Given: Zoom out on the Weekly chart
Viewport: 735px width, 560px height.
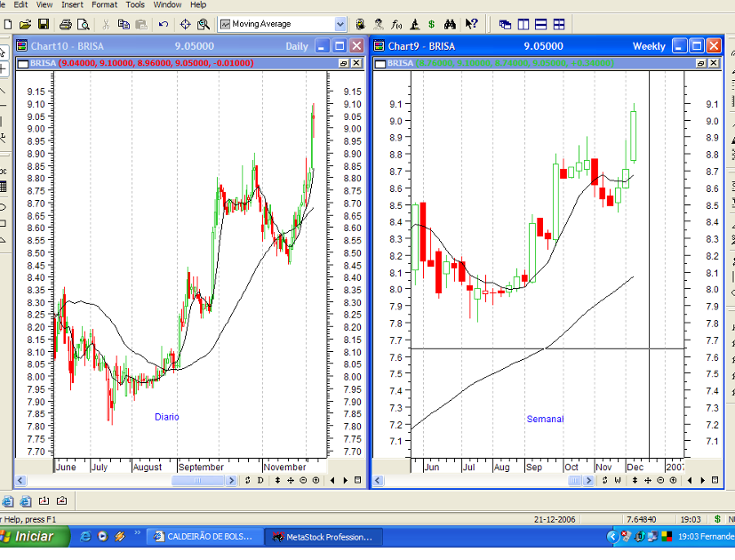Looking at the screenshot, I should point(660,480).
